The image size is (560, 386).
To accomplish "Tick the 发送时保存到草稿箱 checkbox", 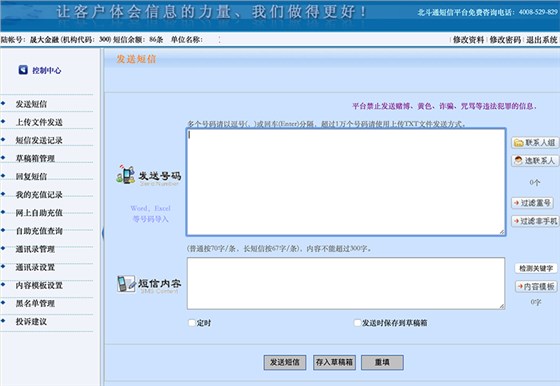I will [357, 323].
